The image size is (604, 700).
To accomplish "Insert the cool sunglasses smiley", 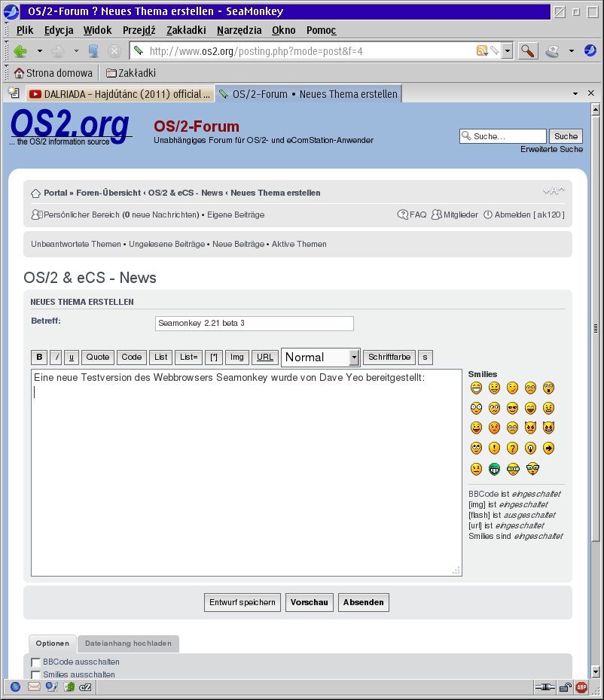I will pyautogui.click(x=512, y=408).
